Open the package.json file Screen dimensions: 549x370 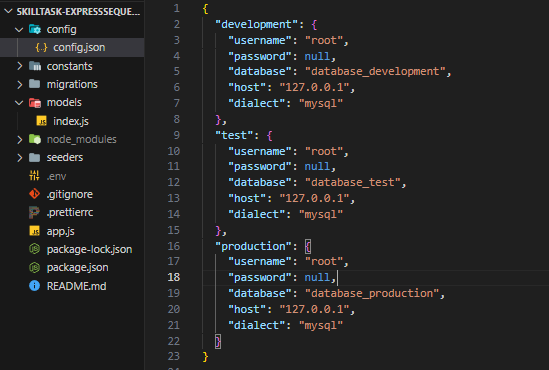[x=77, y=267]
